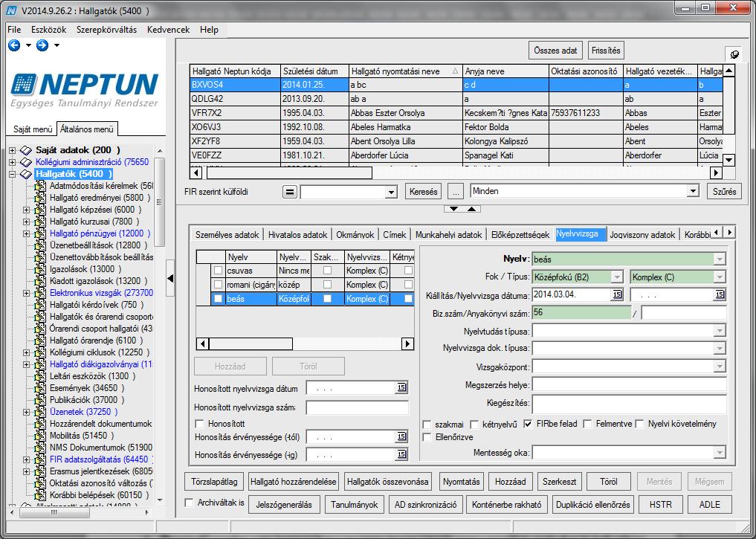Expand the Hallgató képzései tree node

[27, 210]
